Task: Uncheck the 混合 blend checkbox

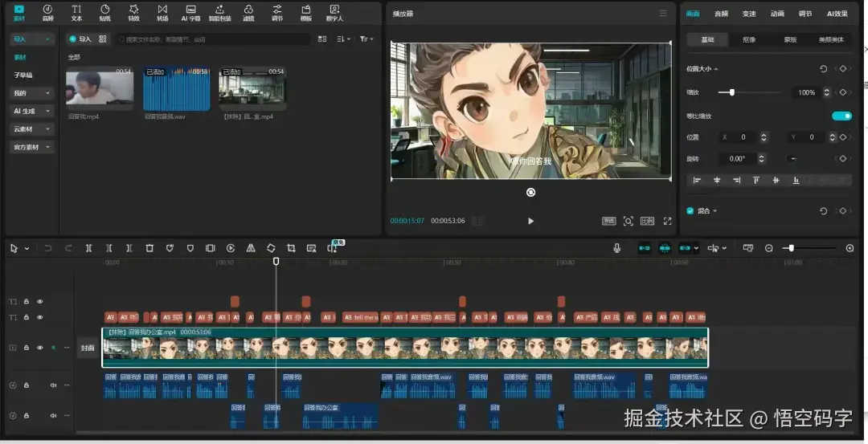Action: coord(690,210)
